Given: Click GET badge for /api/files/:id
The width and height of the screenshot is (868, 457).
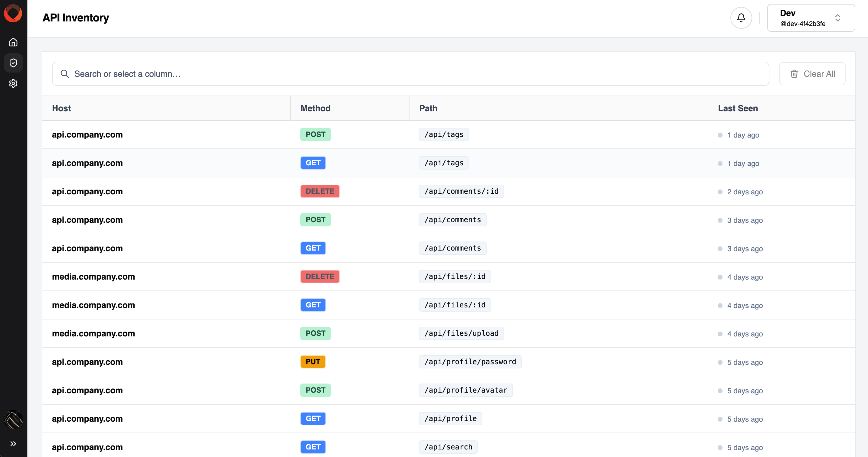Looking at the screenshot, I should [313, 305].
